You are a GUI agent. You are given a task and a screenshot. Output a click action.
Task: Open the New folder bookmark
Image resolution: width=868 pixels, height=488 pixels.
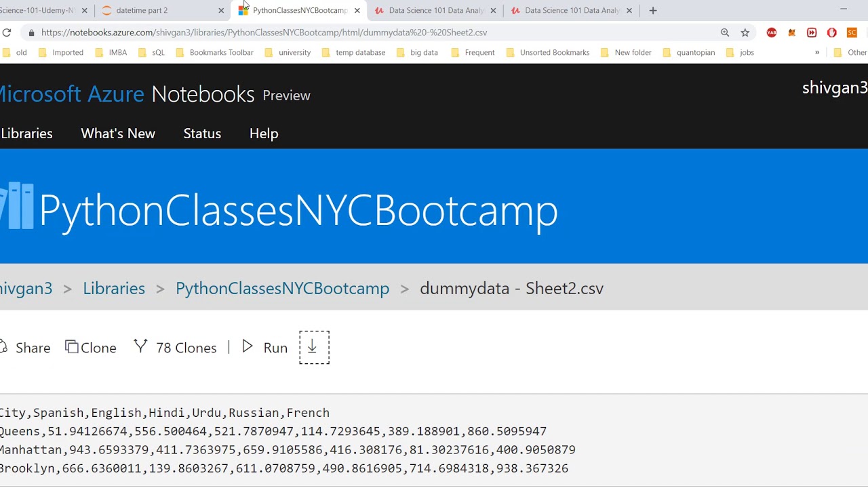click(626, 52)
